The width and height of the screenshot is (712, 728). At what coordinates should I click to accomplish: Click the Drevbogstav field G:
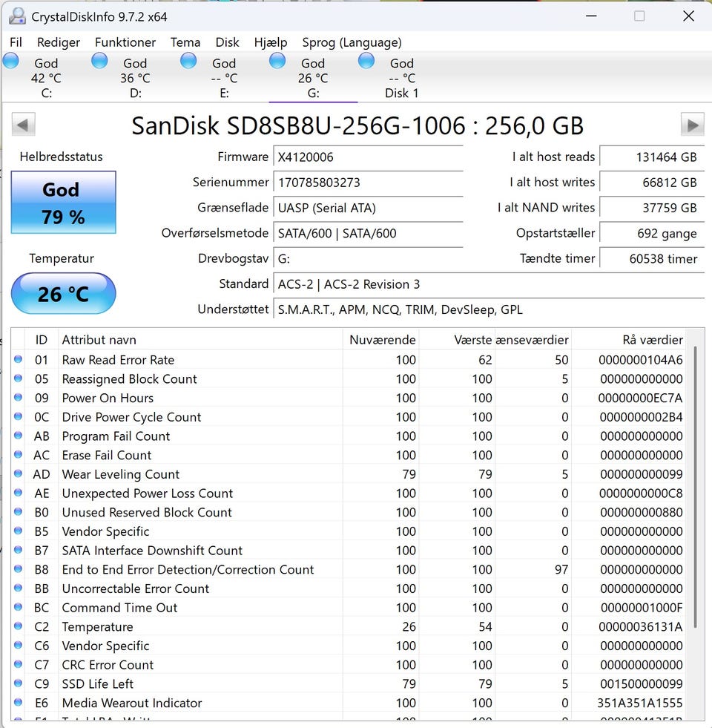click(368, 258)
